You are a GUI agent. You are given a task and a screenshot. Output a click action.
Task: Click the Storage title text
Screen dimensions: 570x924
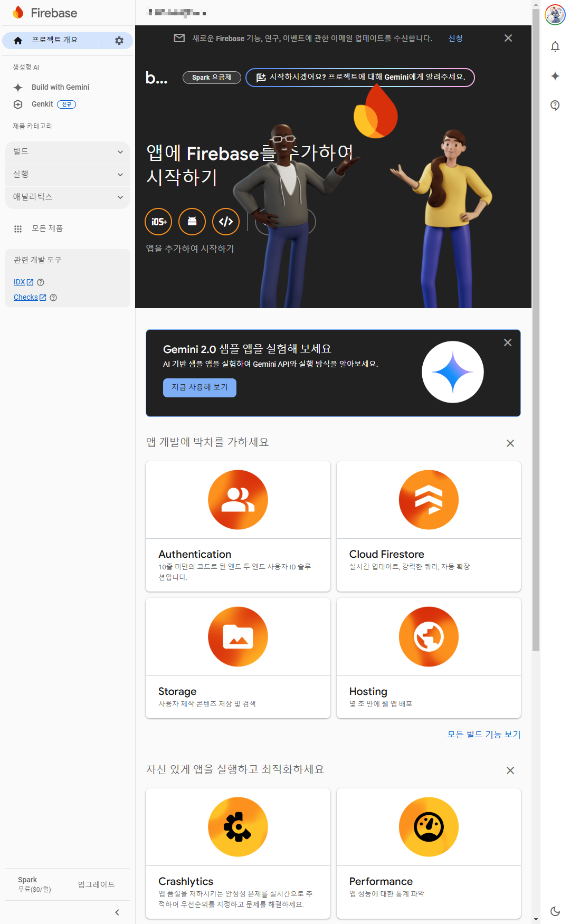(x=177, y=691)
